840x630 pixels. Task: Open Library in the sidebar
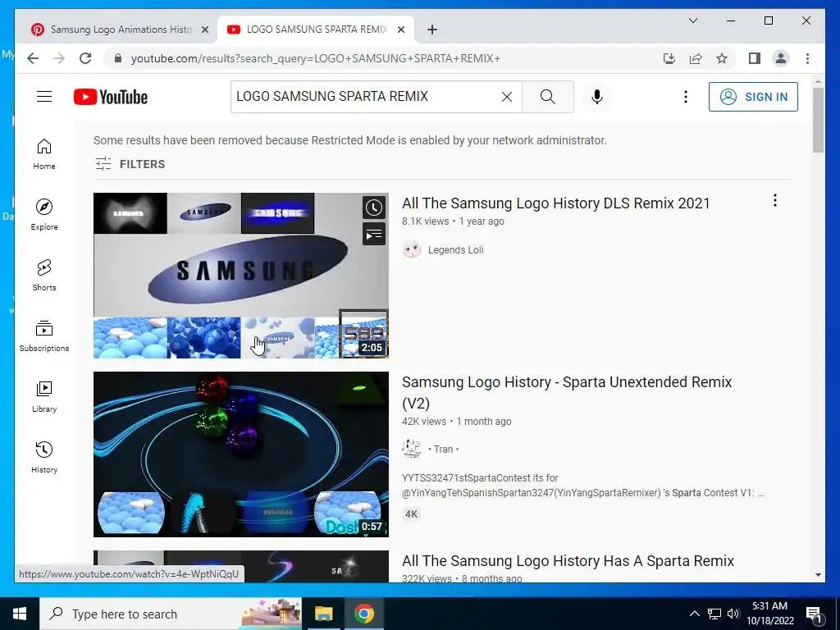click(44, 396)
